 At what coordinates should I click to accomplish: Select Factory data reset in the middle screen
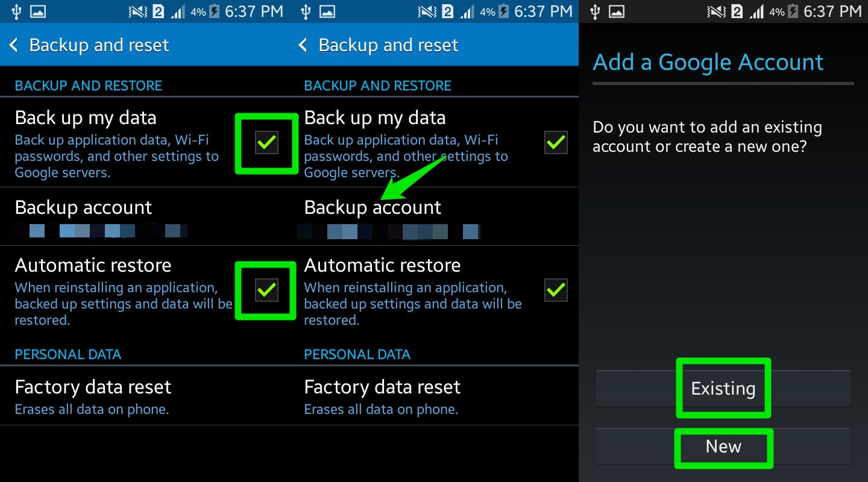pyautogui.click(x=382, y=396)
